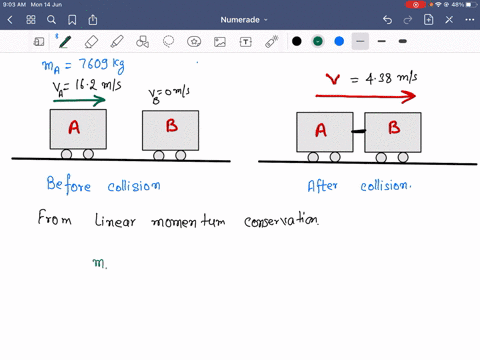This screenshot has width=480, height=360.
Task: Select the Text box tool
Action: [246, 42]
